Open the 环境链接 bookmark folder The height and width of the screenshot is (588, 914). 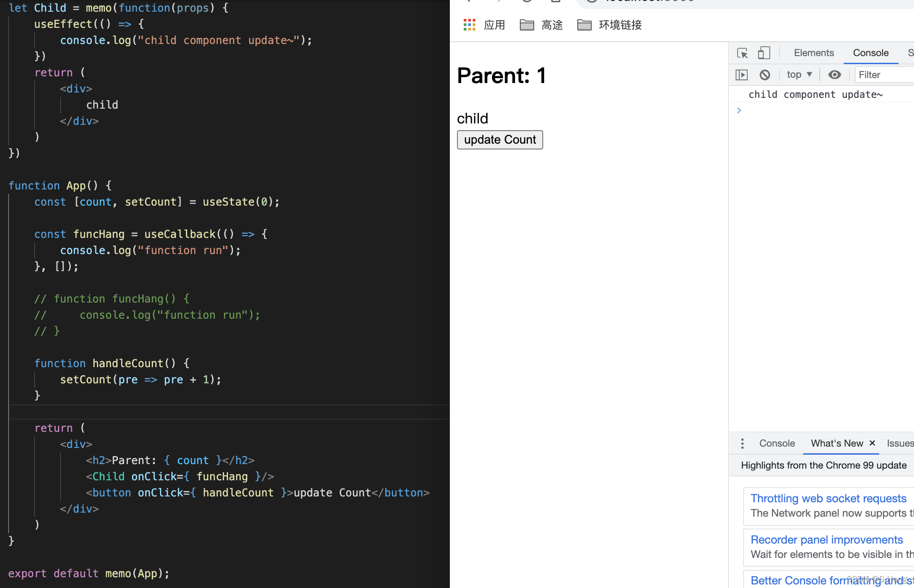[x=609, y=25]
